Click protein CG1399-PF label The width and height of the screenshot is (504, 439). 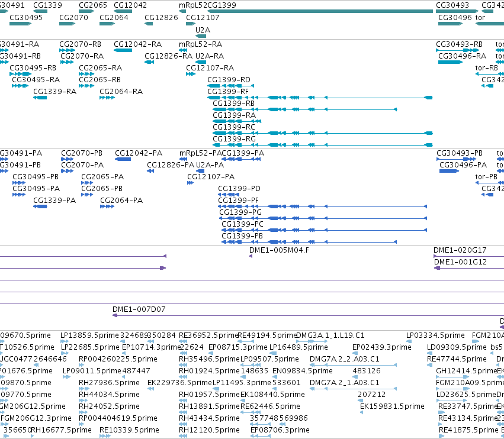pyautogui.click(x=238, y=201)
